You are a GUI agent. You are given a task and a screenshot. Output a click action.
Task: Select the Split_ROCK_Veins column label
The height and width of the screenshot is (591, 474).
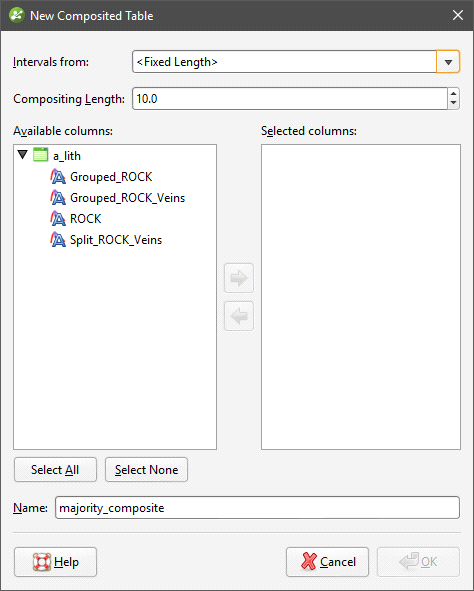coord(116,240)
